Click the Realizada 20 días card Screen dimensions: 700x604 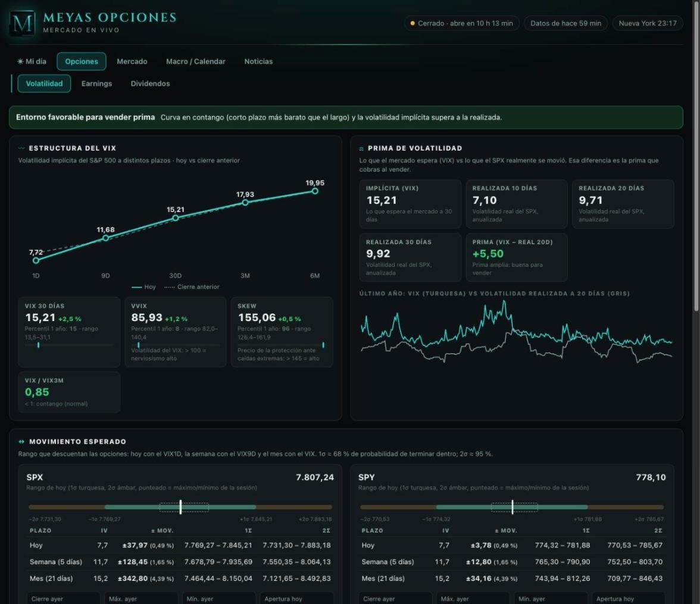click(x=623, y=204)
